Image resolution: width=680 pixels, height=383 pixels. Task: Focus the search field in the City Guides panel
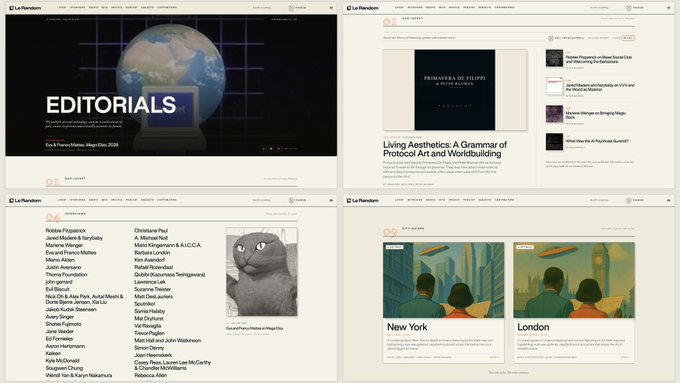click(x=606, y=200)
